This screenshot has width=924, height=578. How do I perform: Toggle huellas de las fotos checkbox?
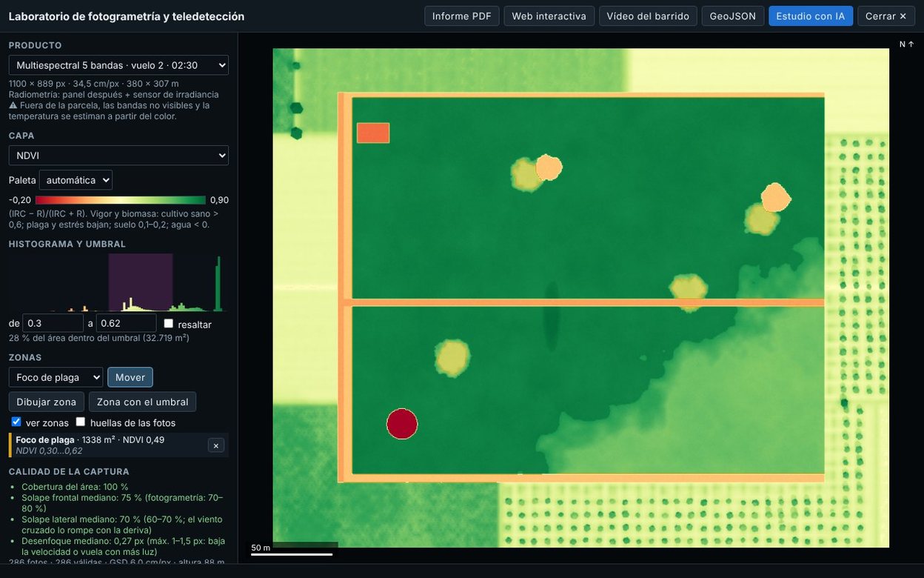pos(81,422)
